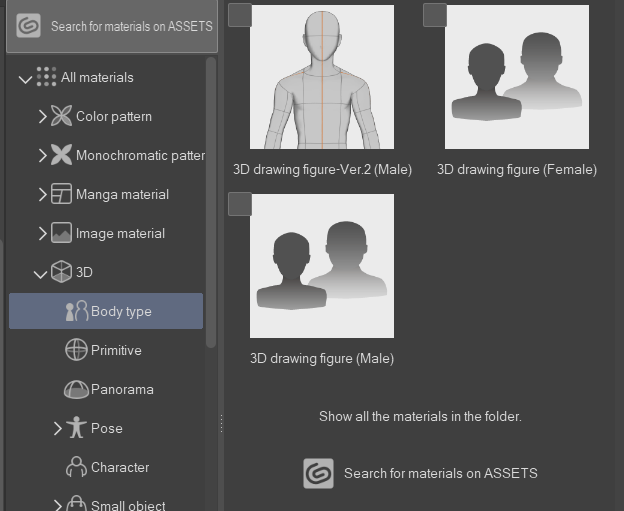Click the Small object bag icon
This screenshot has width=624, height=511.
pos(76,503)
